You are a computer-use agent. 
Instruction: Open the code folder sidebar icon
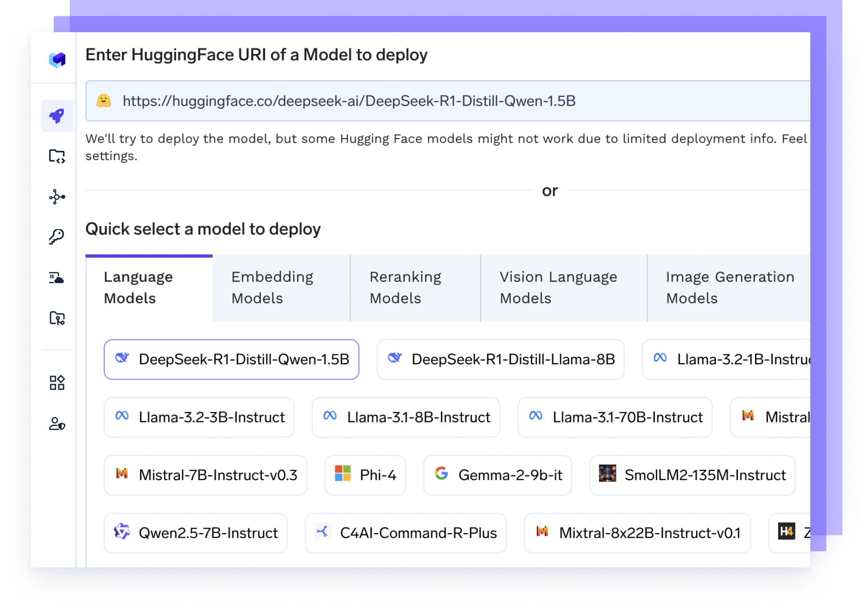tap(57, 156)
